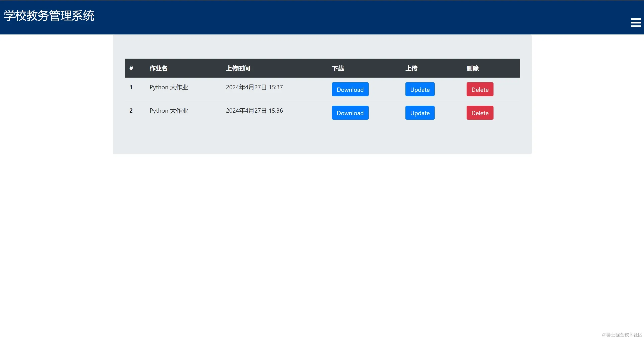
Task: Select Python 大作业 name in row 1
Action: click(169, 87)
